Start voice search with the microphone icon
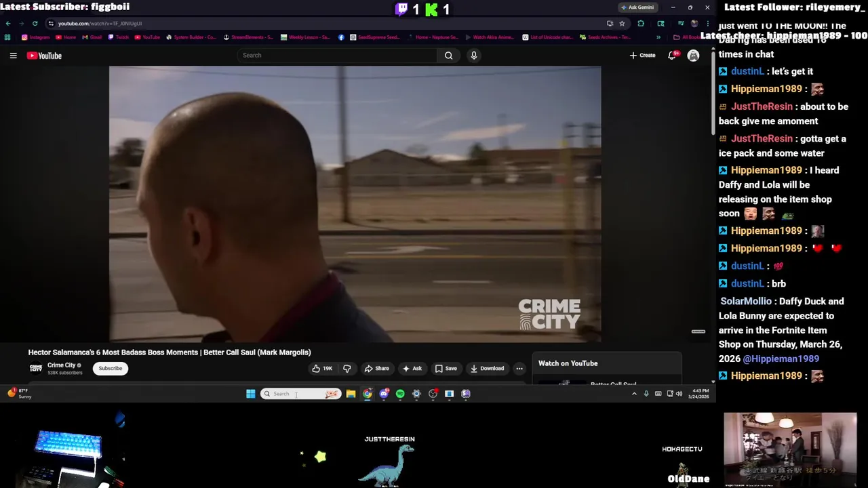This screenshot has width=868, height=488. tap(474, 56)
